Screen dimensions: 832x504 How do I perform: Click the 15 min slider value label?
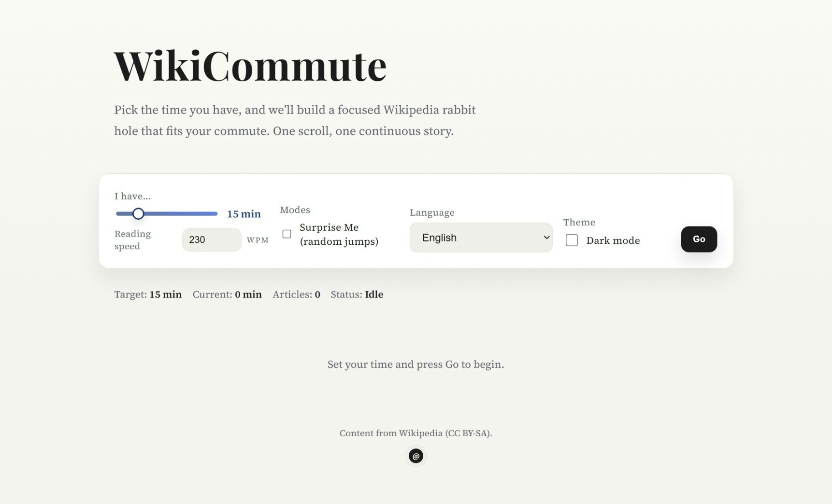click(244, 213)
